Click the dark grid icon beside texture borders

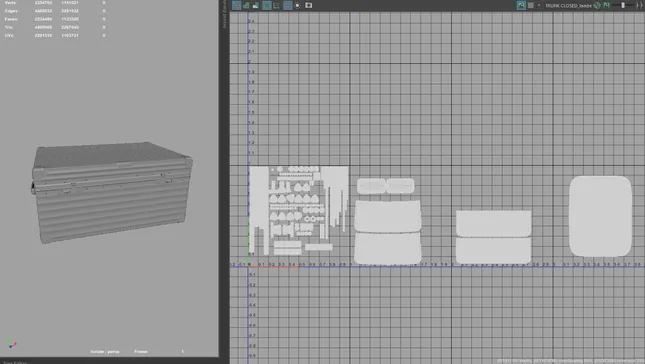(276, 6)
